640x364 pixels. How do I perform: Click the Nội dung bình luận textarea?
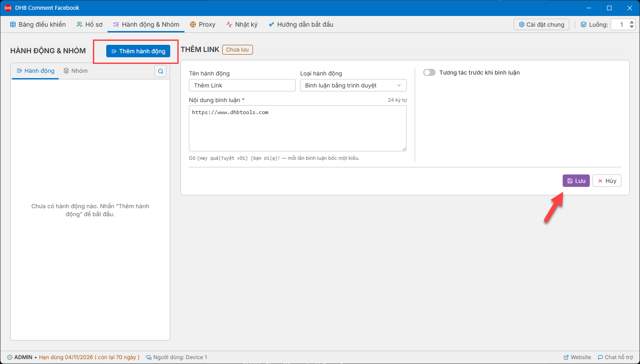tap(298, 128)
